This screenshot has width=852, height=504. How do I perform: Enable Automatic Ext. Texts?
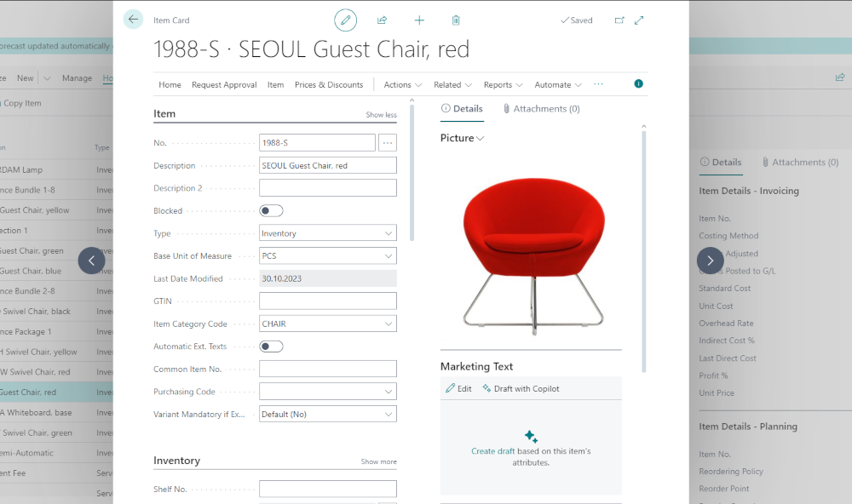tap(271, 346)
